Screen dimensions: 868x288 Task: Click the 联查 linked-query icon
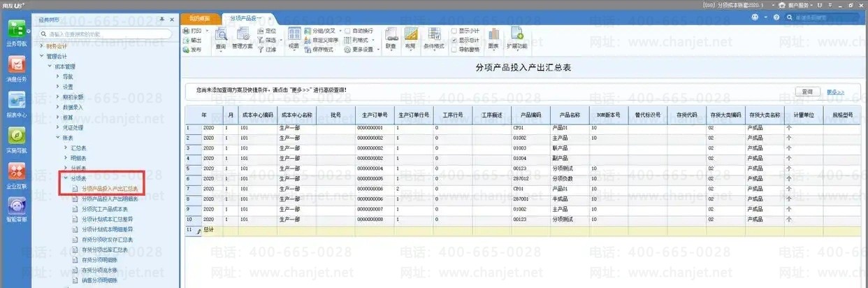391,39
